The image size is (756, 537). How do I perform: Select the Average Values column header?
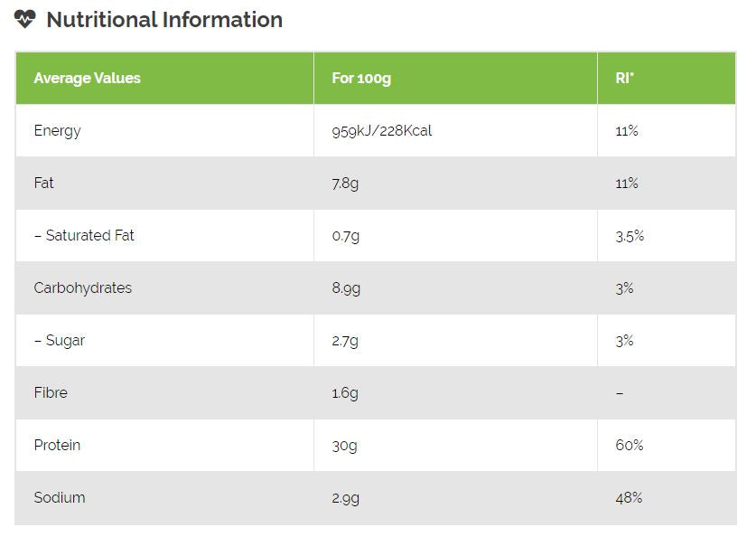[88, 78]
